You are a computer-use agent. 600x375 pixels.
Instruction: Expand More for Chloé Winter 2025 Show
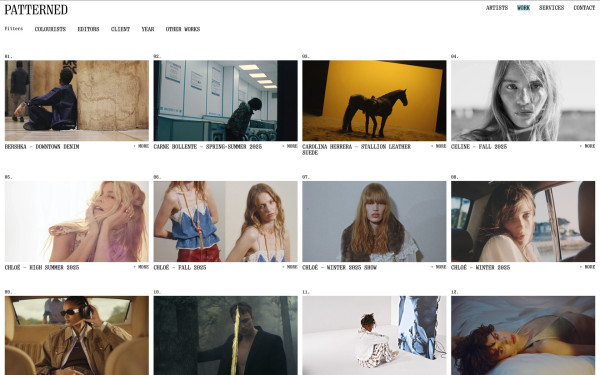tap(439, 267)
